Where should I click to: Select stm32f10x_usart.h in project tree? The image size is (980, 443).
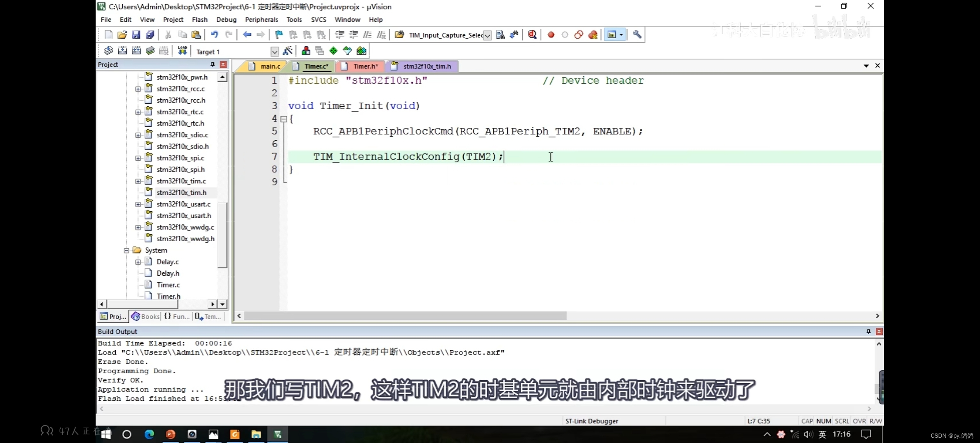184,216
